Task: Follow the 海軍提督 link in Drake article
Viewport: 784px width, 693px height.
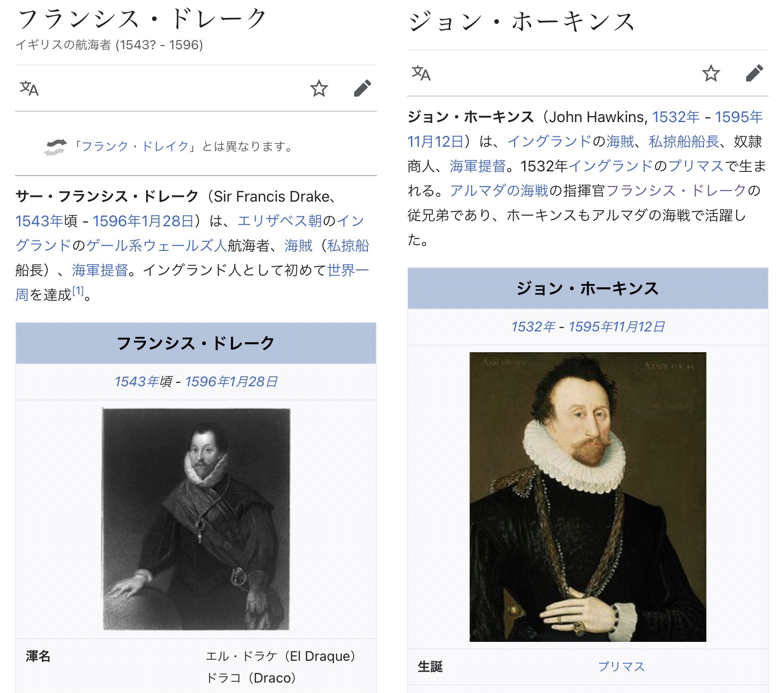Action: (x=100, y=270)
